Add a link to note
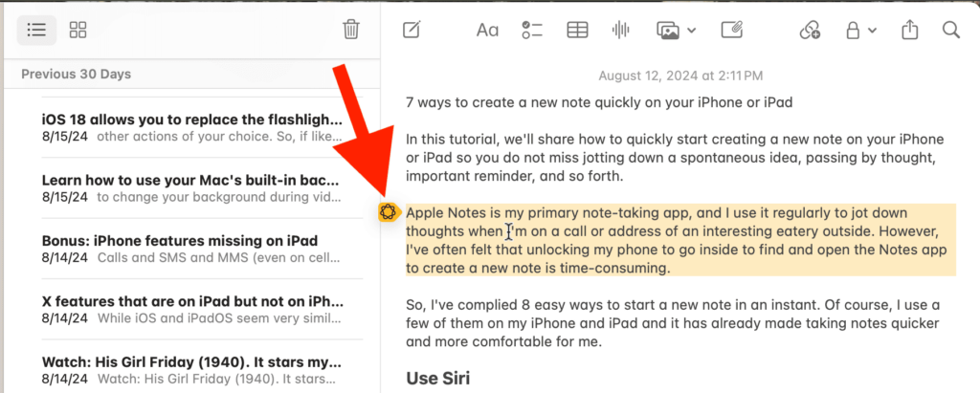Image resolution: width=980 pixels, height=393 pixels. pyautogui.click(x=810, y=30)
